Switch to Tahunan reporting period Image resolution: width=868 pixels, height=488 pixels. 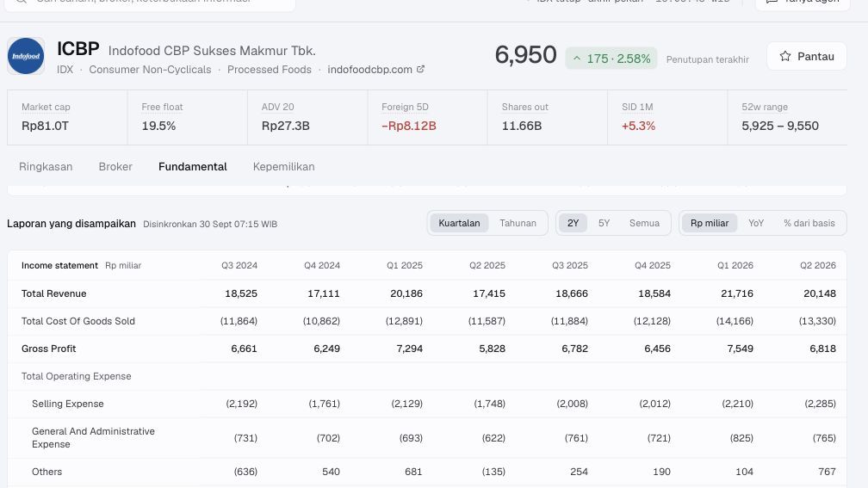point(518,223)
